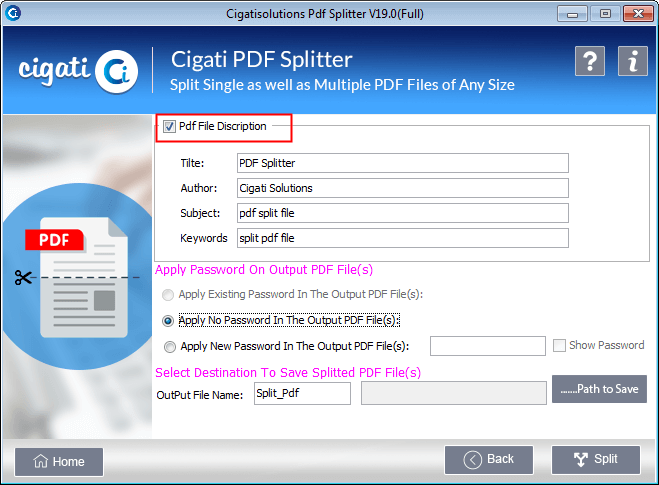Maximize the Pdf Splitter window
Screen dimensions: 659x485
605,14
